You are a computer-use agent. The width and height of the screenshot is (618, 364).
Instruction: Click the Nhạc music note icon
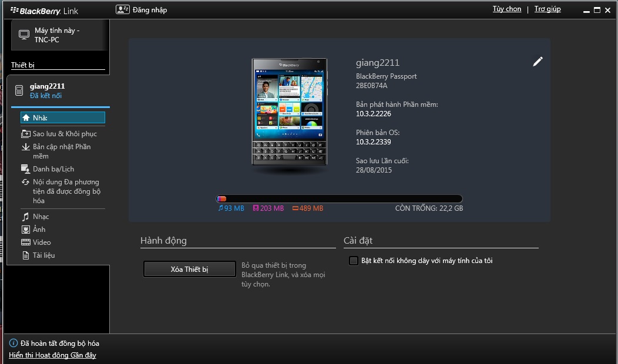click(26, 217)
